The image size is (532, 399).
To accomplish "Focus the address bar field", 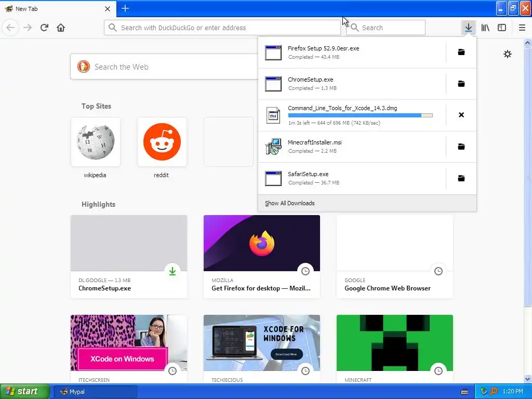I will tap(222, 28).
